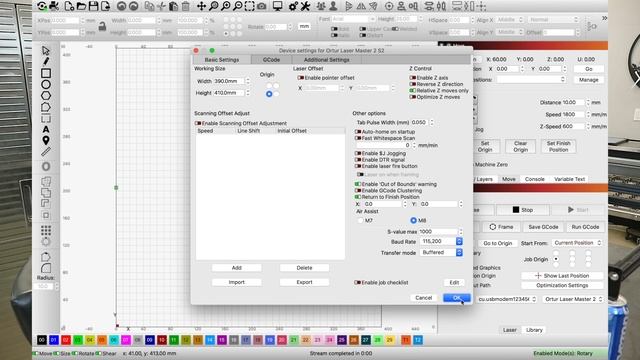Open Device Settings wrench-screwdriver icon

coord(305,6)
